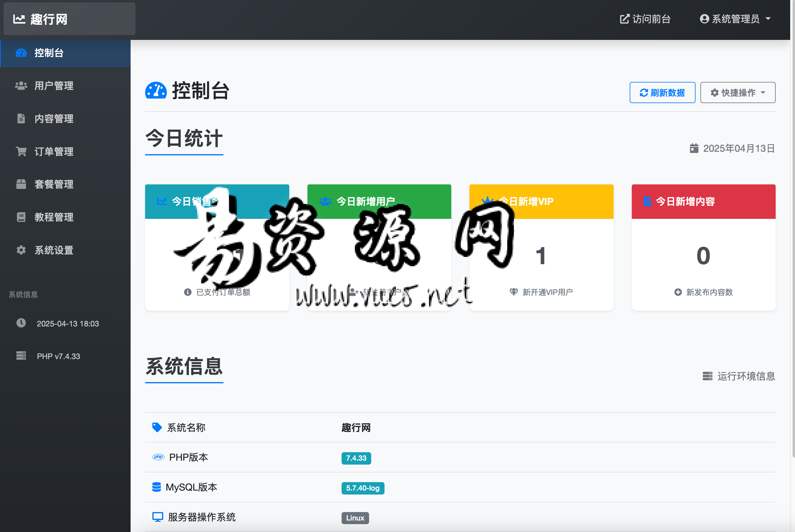The image size is (795, 532).
Task: Click the users icon for 用户管理
Action: [21, 86]
